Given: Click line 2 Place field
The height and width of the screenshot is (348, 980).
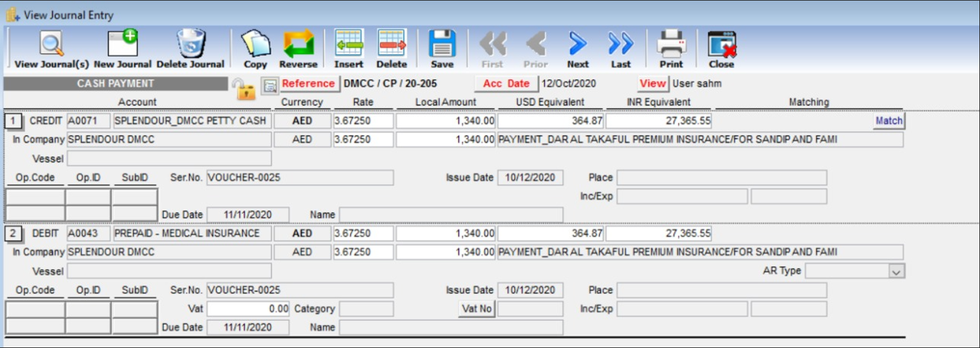Looking at the screenshot, I should 722,290.
